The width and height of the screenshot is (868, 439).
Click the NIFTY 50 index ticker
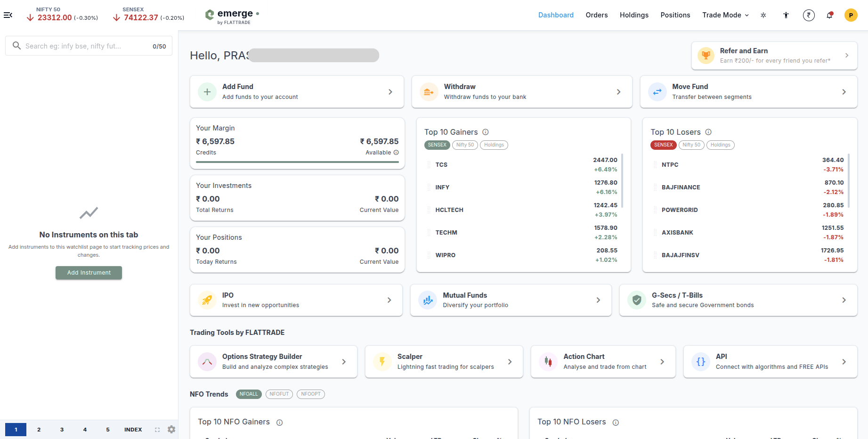point(62,14)
